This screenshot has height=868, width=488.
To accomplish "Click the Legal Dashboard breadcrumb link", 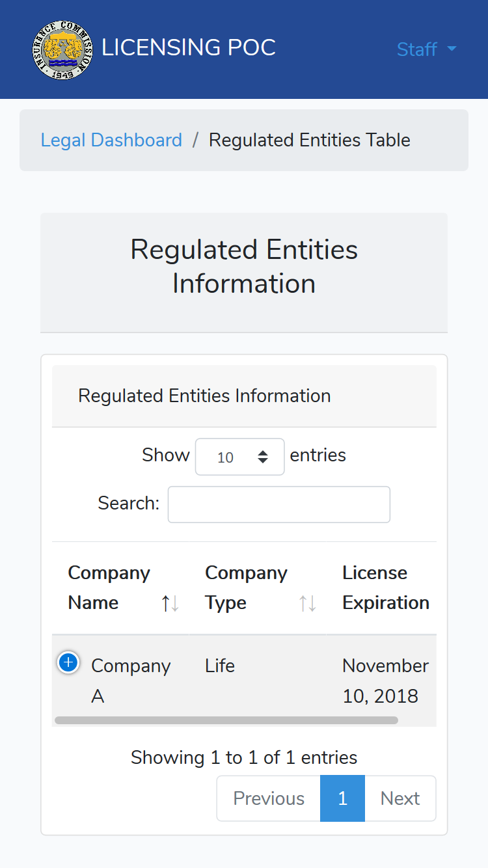I will pyautogui.click(x=111, y=140).
